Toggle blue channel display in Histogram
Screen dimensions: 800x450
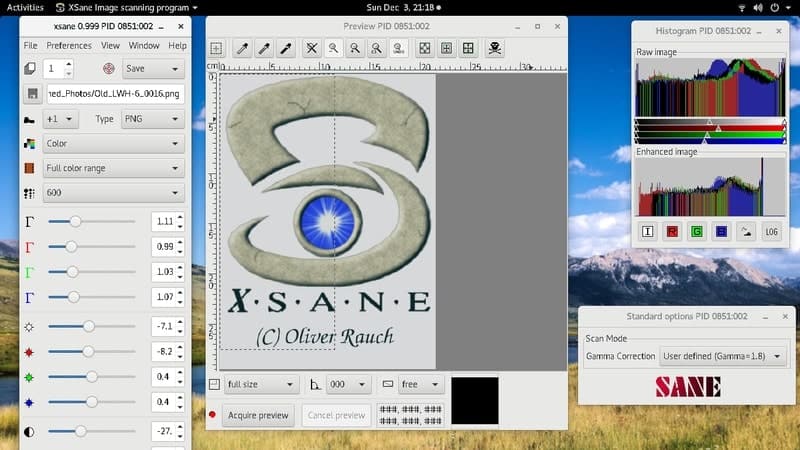(721, 232)
